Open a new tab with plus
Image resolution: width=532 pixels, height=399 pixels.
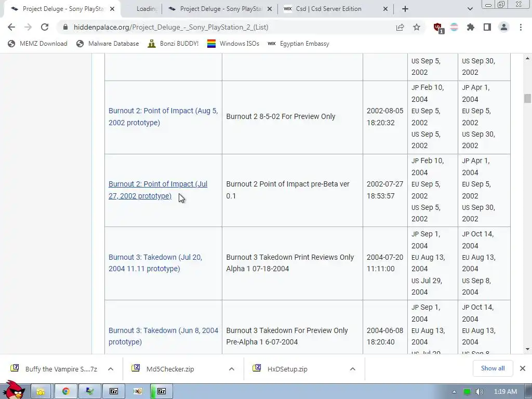click(x=405, y=9)
